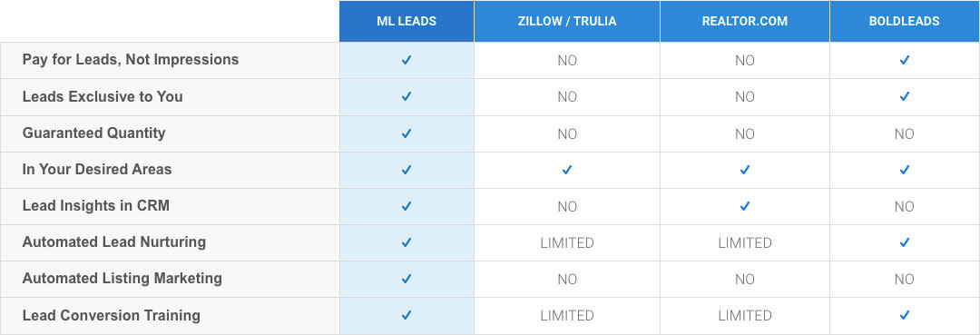Screen dimensions: 980x335
Task: Click ML Leads checkmark for Pay for Leads
Action: (x=407, y=60)
